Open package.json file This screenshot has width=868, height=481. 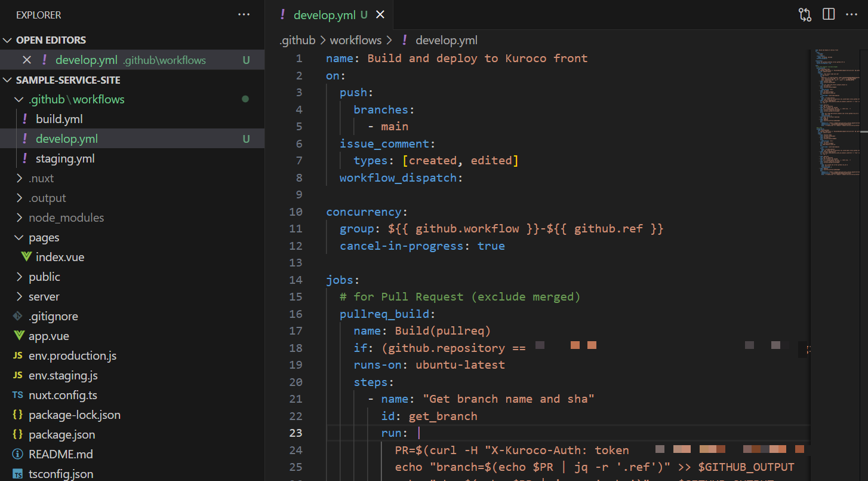point(61,434)
